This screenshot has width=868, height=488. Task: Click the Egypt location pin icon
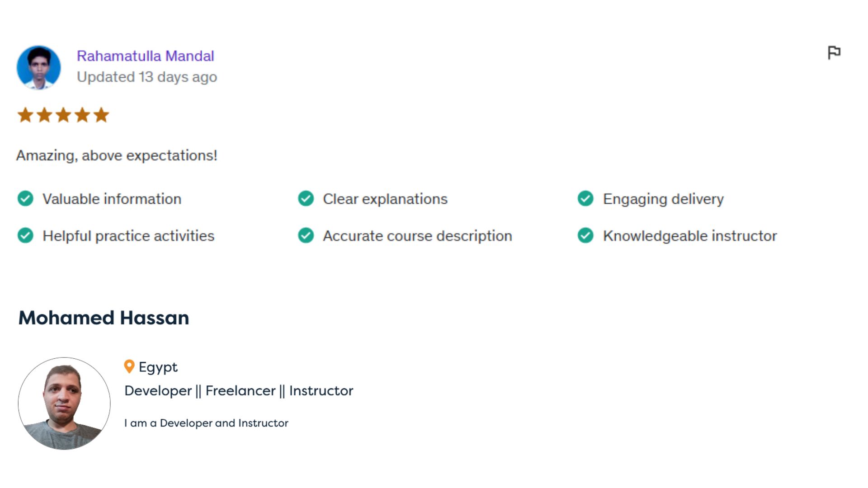point(129,366)
